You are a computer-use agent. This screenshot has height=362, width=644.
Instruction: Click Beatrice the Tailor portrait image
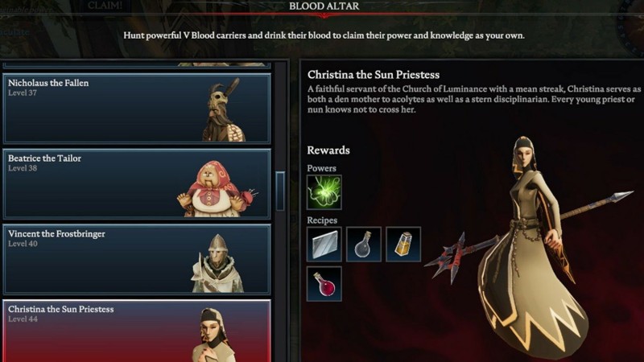pos(217,188)
